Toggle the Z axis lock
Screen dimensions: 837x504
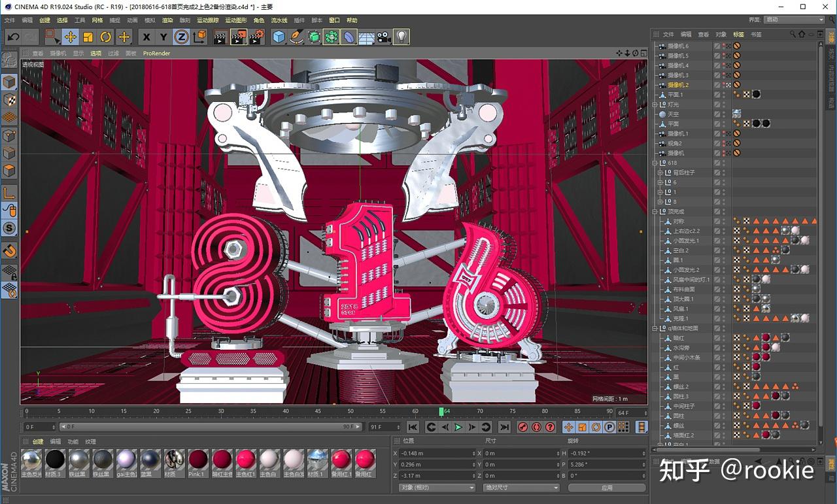pos(181,37)
